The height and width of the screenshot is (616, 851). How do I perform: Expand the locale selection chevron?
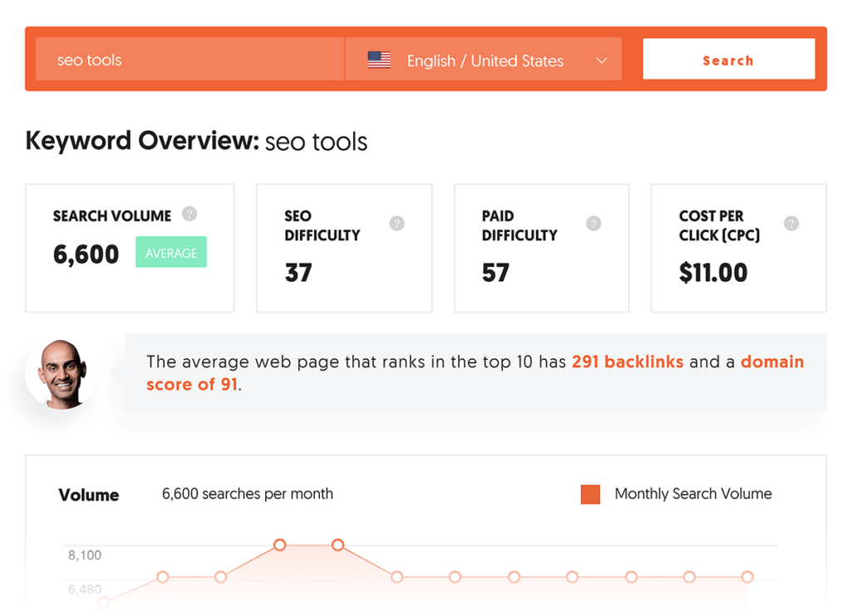(x=601, y=60)
